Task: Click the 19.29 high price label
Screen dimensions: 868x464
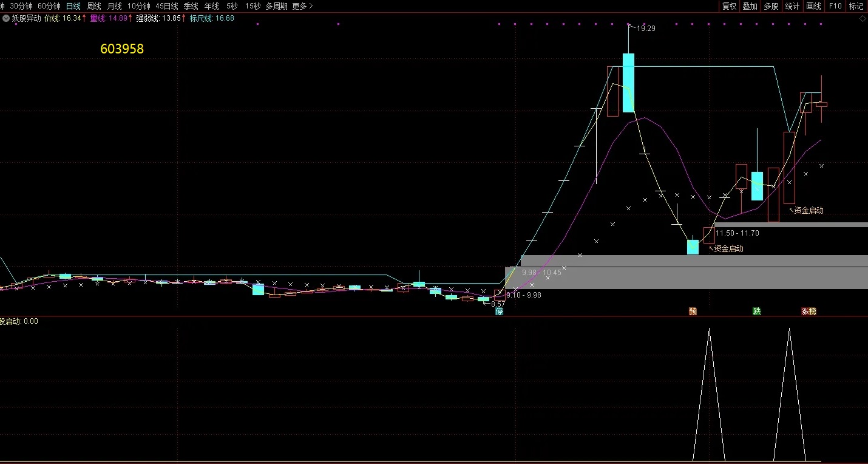Action: point(646,29)
